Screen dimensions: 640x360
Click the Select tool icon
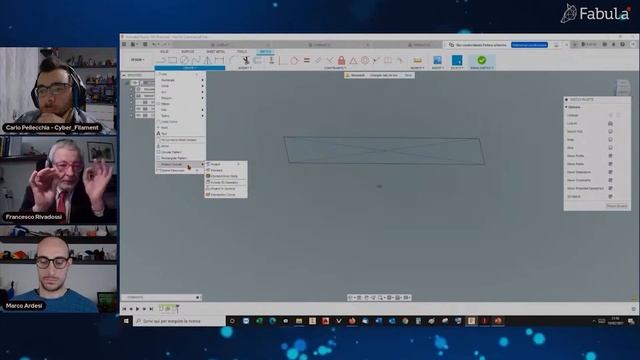(x=457, y=60)
